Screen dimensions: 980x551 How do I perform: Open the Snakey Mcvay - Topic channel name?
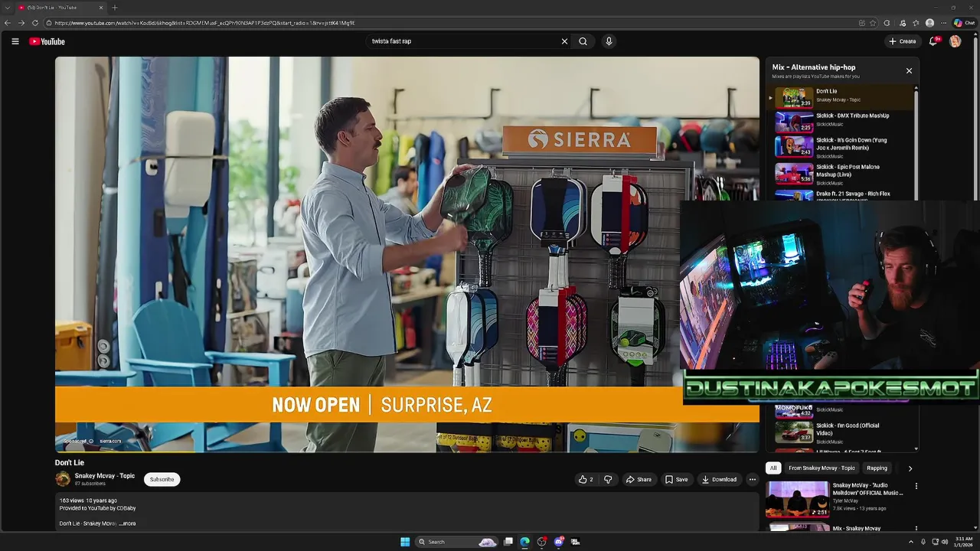click(104, 476)
